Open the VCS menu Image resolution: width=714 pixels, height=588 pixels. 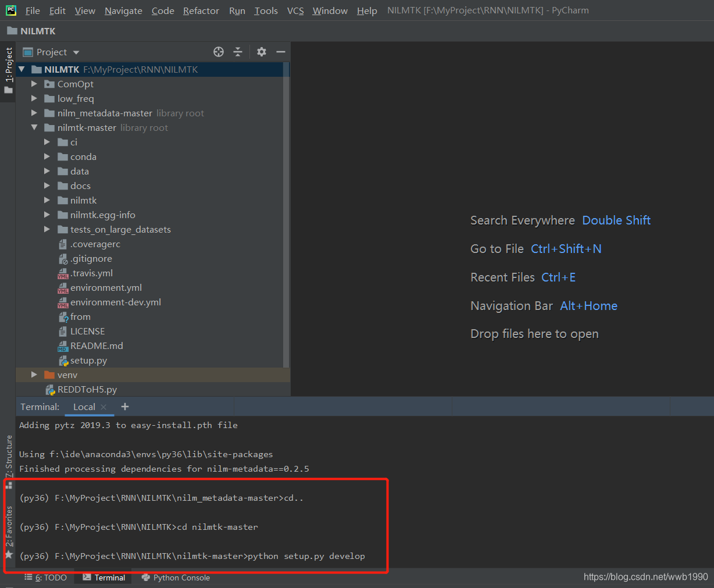295,10
